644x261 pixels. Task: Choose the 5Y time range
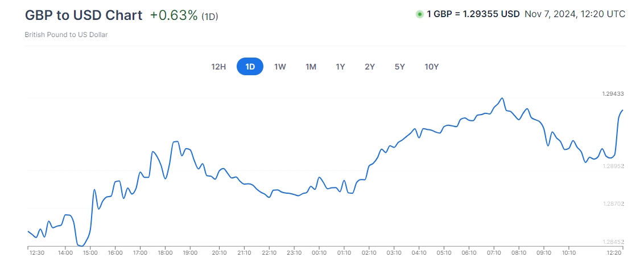point(399,67)
